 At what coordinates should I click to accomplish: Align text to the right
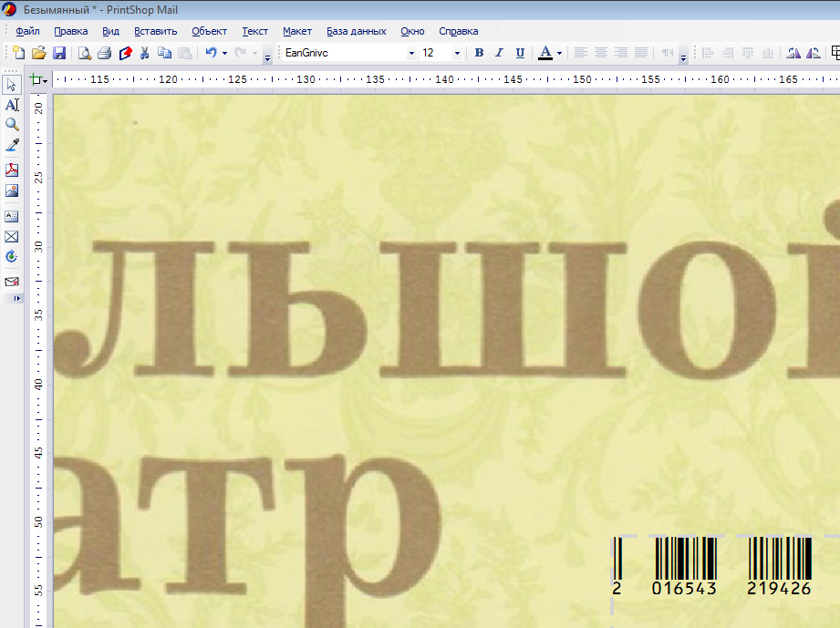click(621, 53)
